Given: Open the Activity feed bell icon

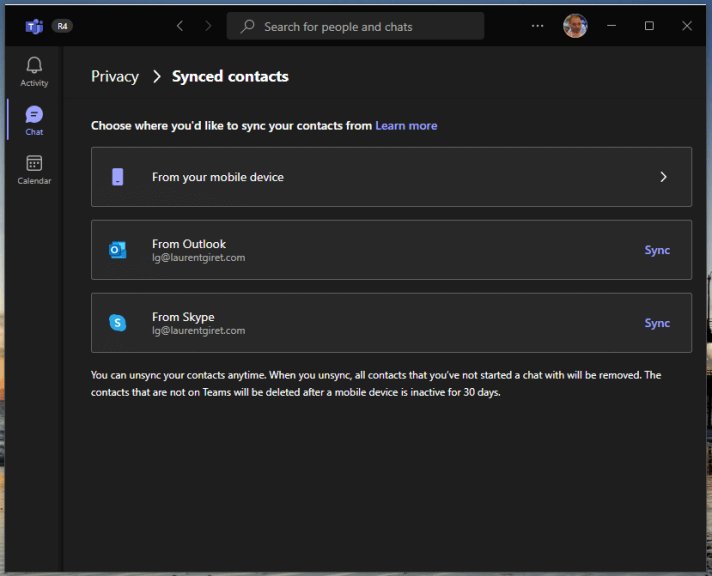Looking at the screenshot, I should pyautogui.click(x=34, y=65).
